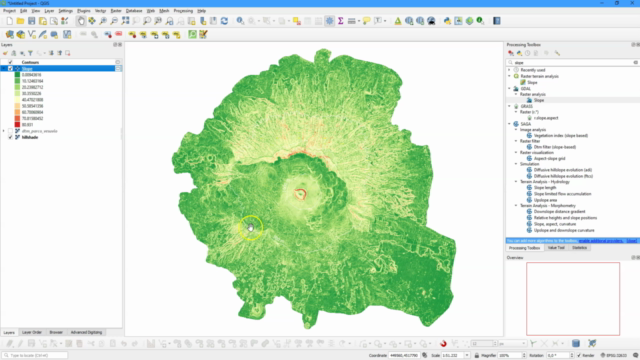Click the slope search field in Processing Toolbox
Image resolution: width=640 pixels, height=360 pixels.
click(x=572, y=62)
